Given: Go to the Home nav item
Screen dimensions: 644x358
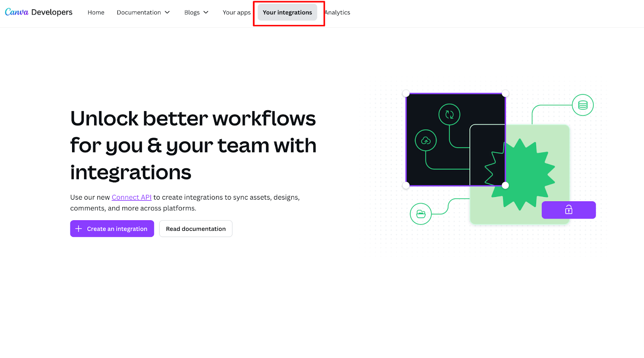Looking at the screenshot, I should pos(96,12).
